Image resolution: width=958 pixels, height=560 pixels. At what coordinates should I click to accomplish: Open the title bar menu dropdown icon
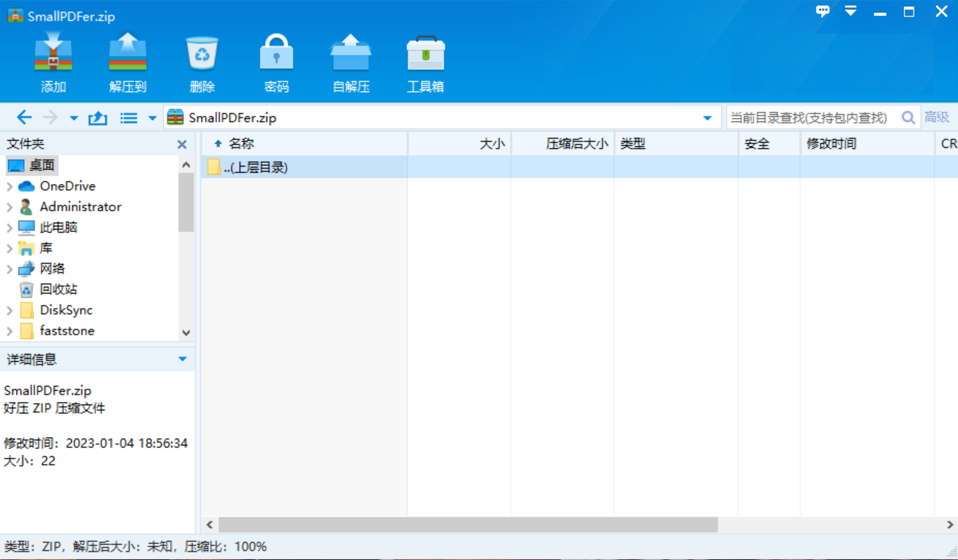click(851, 11)
